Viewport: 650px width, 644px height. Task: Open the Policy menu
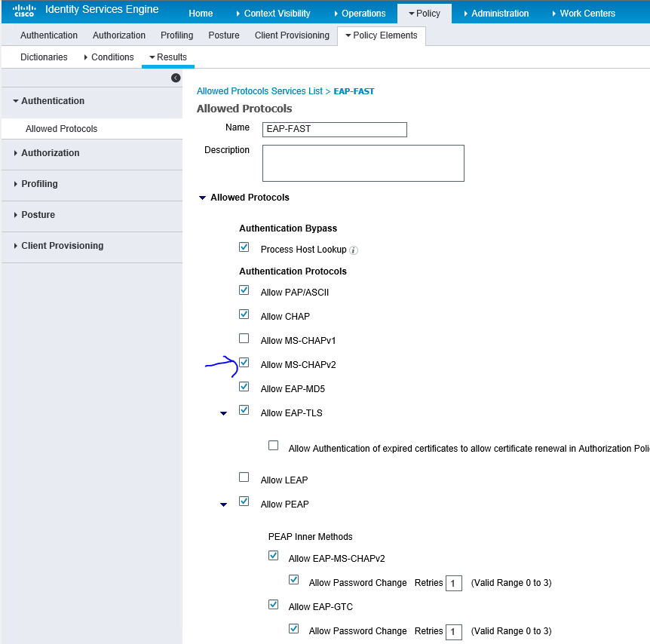[425, 14]
